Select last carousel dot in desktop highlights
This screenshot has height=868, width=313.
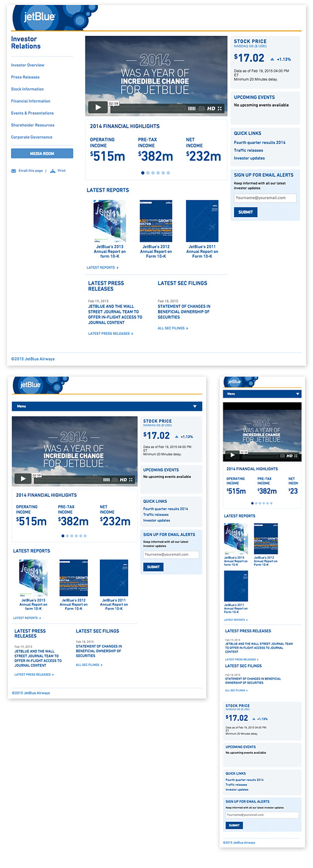(x=168, y=173)
